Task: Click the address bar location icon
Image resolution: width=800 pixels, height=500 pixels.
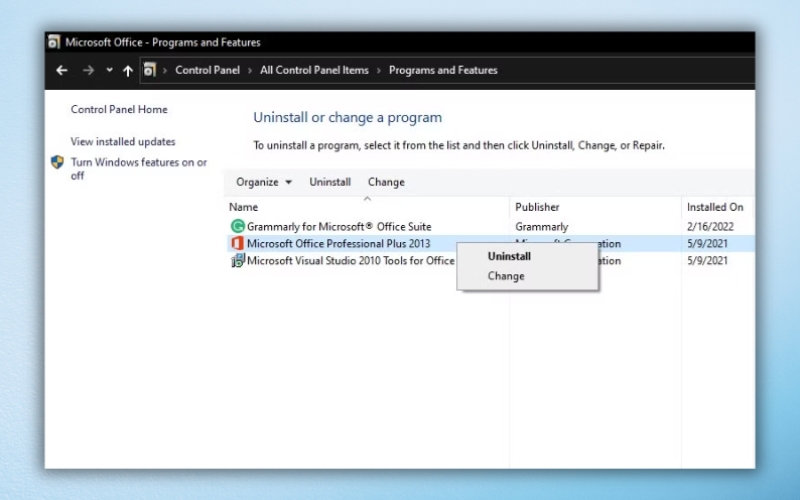Action: (x=150, y=71)
